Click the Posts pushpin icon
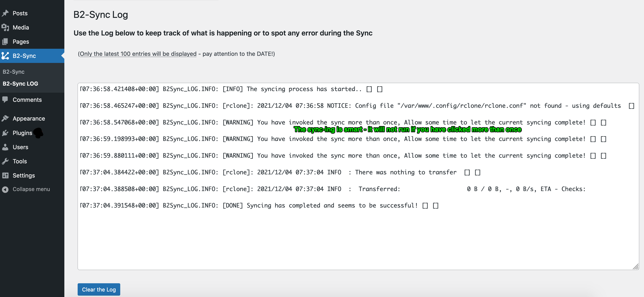 pos(5,13)
